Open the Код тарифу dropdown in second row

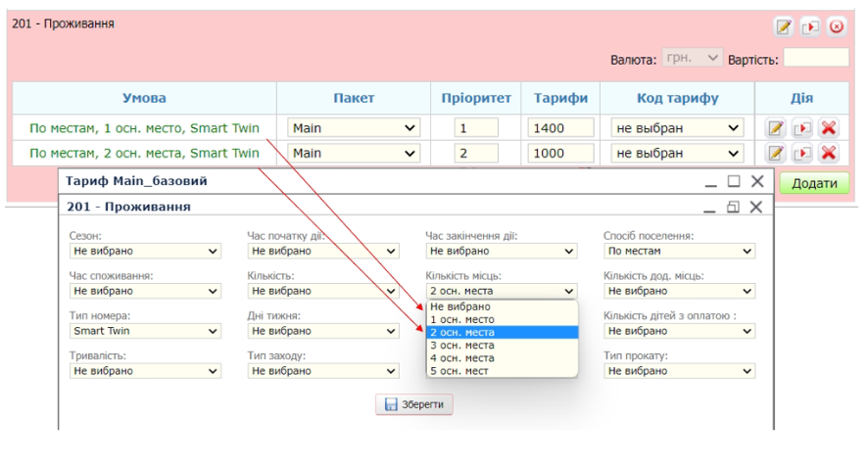click(676, 153)
